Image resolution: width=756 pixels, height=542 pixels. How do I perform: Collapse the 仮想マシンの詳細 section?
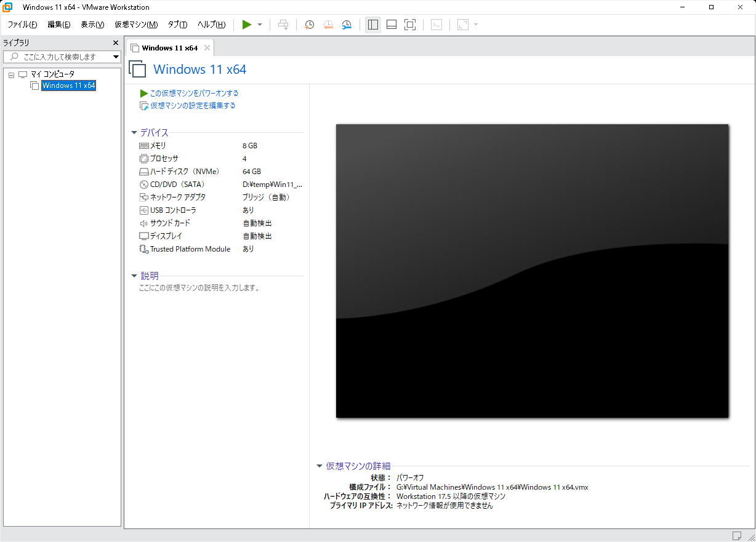319,466
